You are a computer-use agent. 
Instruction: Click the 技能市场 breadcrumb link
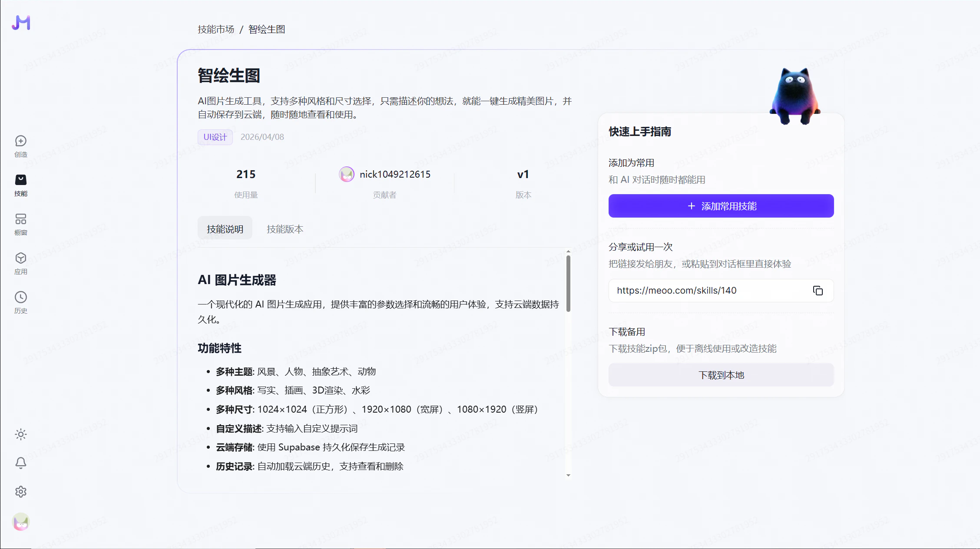(x=216, y=29)
